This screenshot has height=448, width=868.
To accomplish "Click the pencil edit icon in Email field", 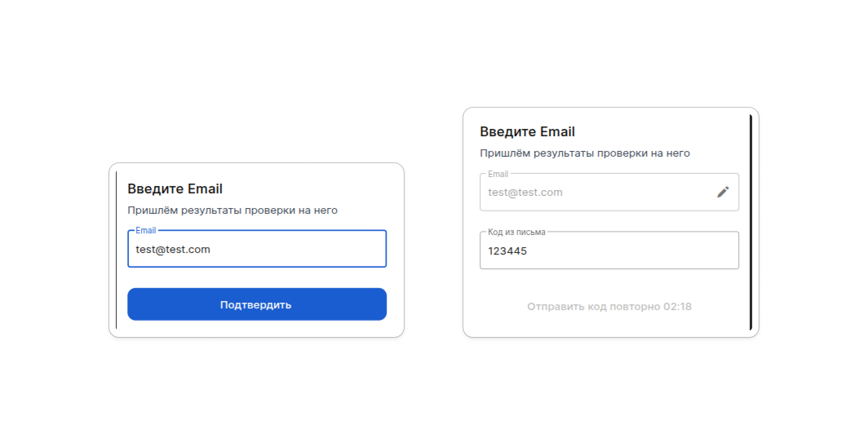I will pos(723,192).
